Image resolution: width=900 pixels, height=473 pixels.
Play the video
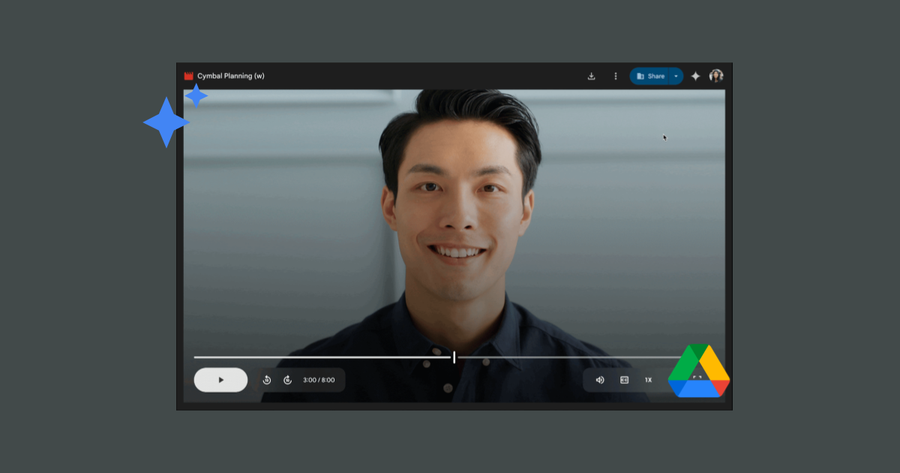click(x=221, y=380)
